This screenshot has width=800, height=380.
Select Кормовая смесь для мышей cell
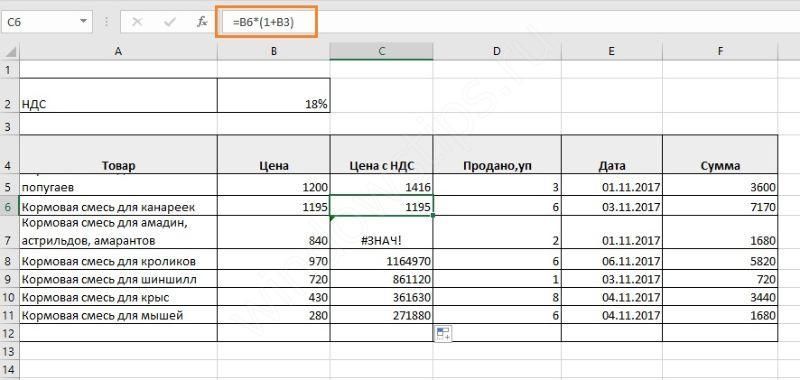pyautogui.click(x=118, y=314)
